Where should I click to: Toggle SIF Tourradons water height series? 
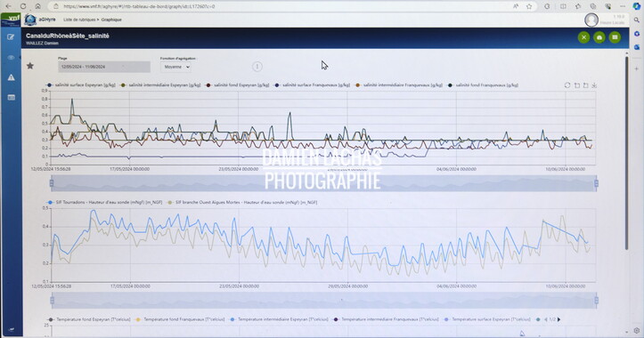[105, 202]
